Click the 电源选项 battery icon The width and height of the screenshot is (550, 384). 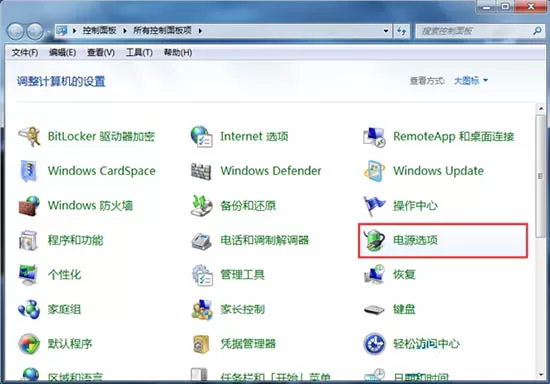(x=374, y=240)
